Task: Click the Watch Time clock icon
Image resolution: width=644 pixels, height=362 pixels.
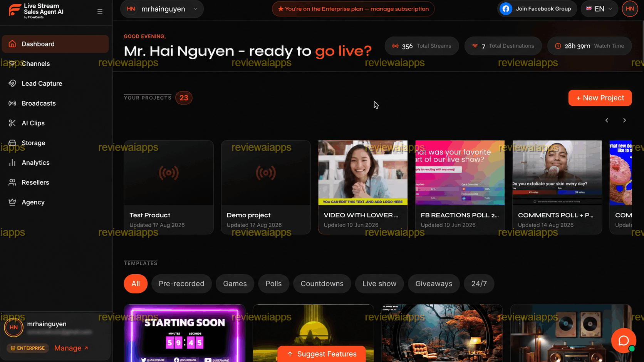Action: pyautogui.click(x=558, y=46)
